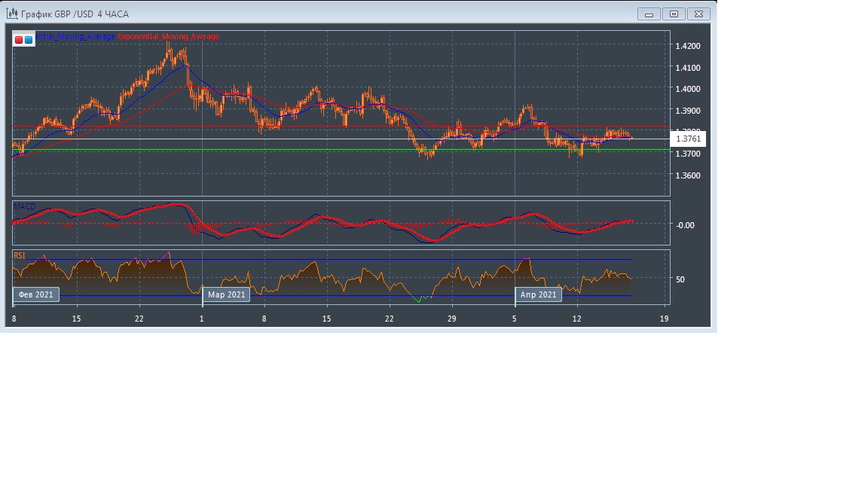
Task: Click the red square legend icon
Action: [x=19, y=40]
